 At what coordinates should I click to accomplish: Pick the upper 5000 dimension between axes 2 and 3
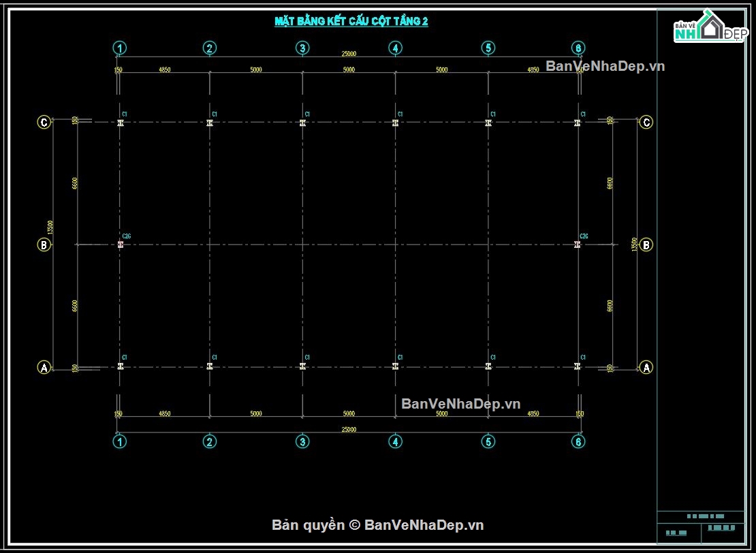pyautogui.click(x=256, y=70)
